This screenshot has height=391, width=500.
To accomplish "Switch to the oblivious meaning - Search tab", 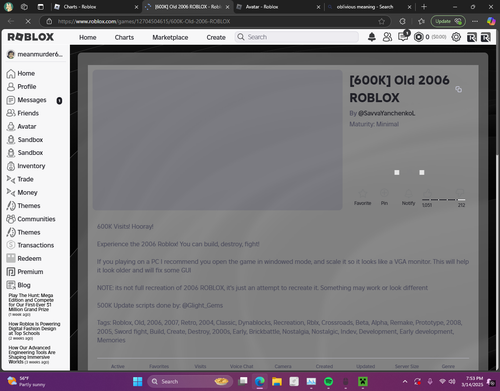I will pyautogui.click(x=369, y=7).
